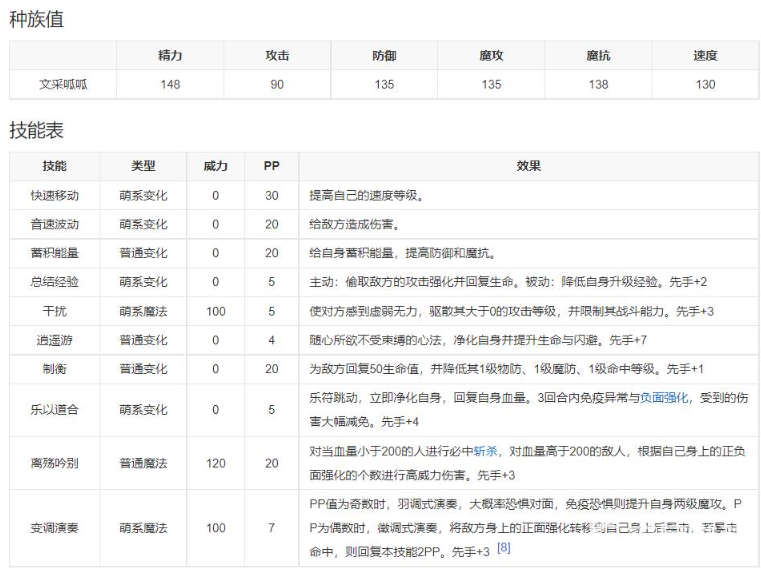Open the 负面强化 hyperlink
This screenshot has width=761, height=569.
pyautogui.click(x=664, y=398)
